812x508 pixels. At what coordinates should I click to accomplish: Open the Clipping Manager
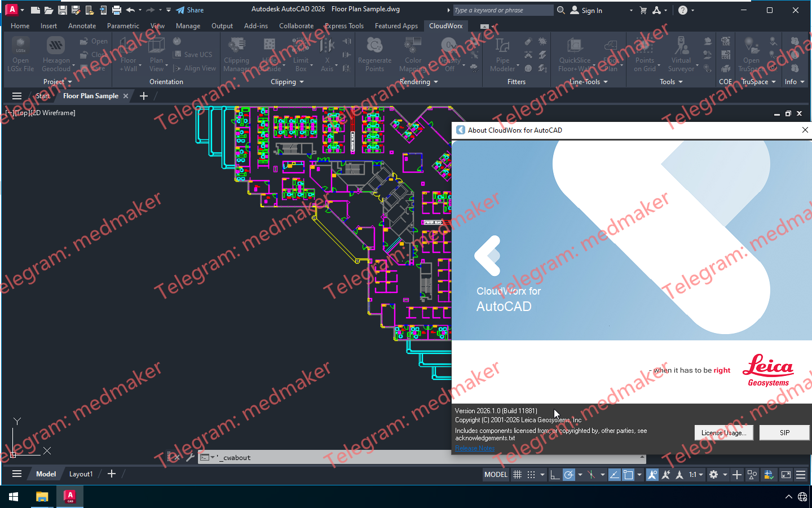click(237, 54)
